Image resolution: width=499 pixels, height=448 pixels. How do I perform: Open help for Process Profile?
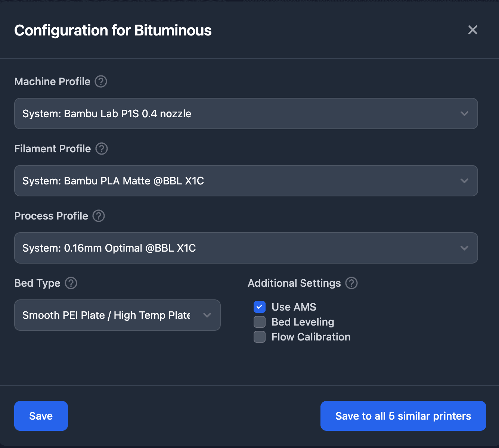(x=99, y=216)
